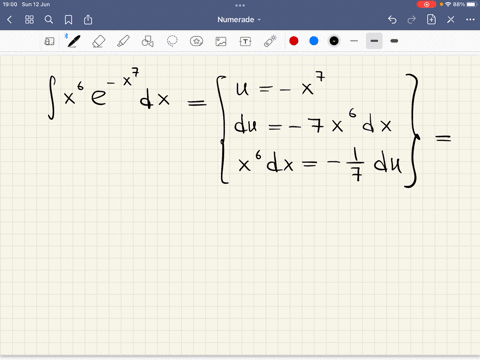Open the thumbnail grid view

29,20
